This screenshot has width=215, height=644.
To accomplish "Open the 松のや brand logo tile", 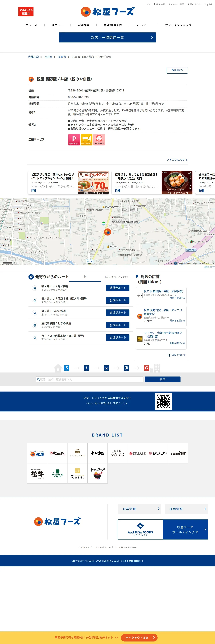I will click(x=57, y=454).
